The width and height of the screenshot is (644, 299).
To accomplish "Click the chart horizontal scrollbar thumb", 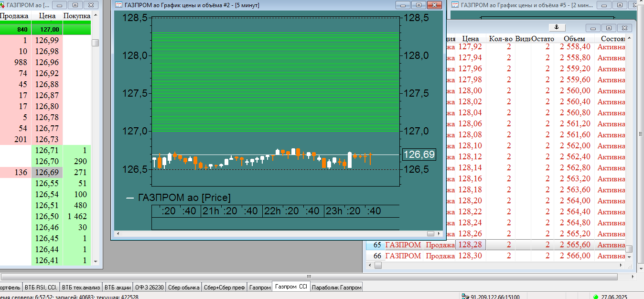I will [x=431, y=233].
